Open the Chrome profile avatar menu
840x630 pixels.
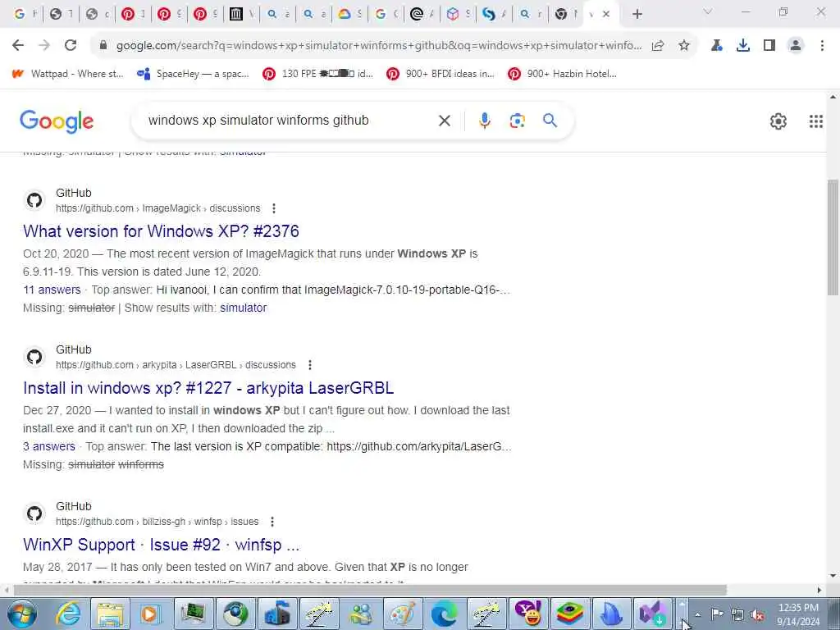796,46
